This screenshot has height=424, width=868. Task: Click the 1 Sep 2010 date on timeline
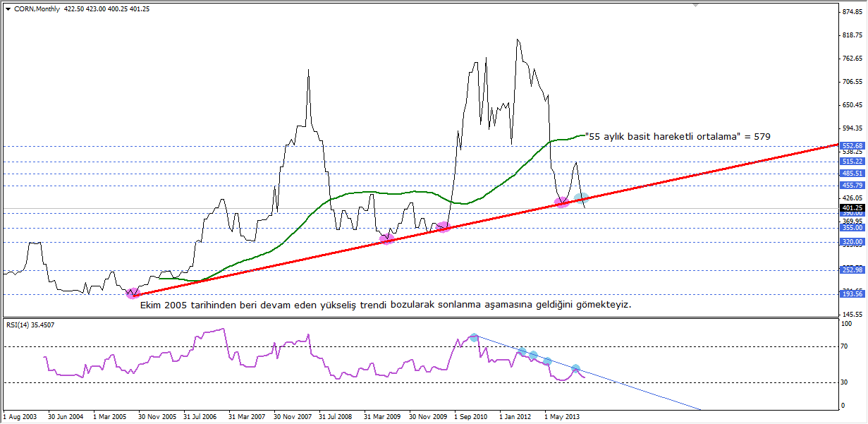(472, 416)
